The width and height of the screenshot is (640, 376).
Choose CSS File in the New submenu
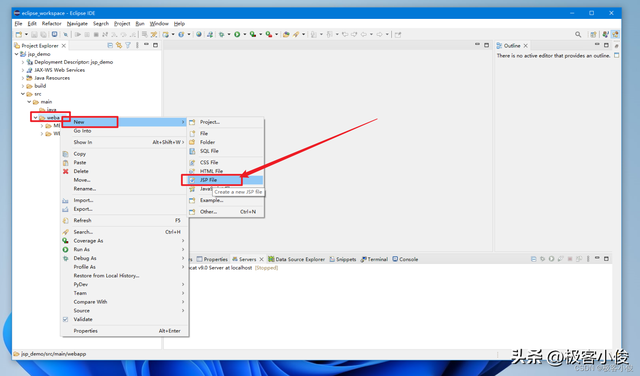226,162
